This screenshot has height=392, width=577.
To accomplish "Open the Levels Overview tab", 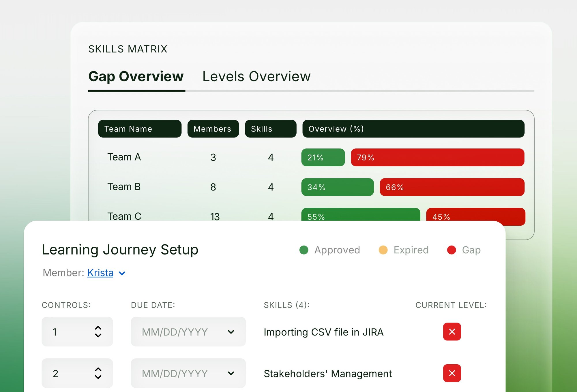I will pos(256,77).
